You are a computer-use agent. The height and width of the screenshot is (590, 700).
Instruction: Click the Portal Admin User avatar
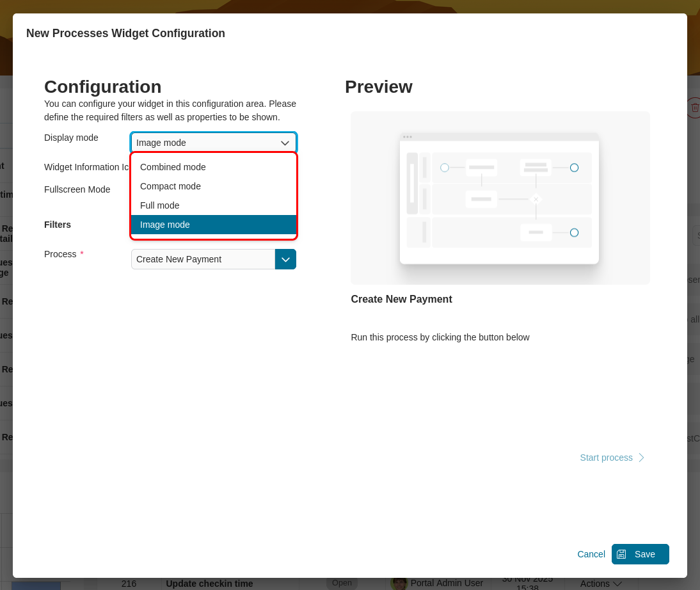tap(398, 583)
